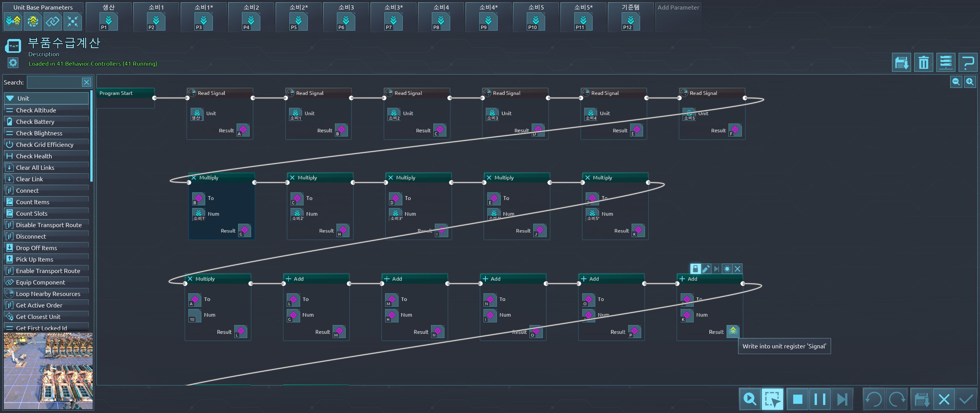
Task: Click the undo arrow icon
Action: pos(874,400)
